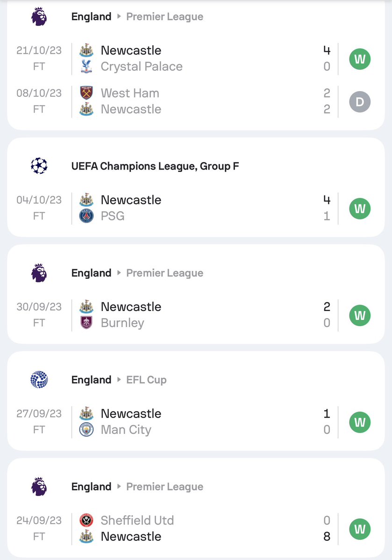Click the 24/09/23 match date
This screenshot has width=392, height=560.
[x=39, y=520]
